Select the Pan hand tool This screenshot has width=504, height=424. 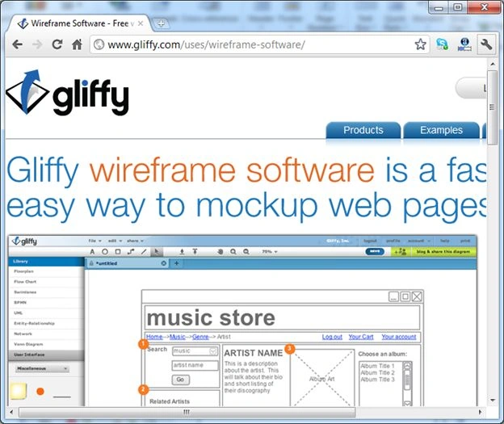(x=220, y=252)
